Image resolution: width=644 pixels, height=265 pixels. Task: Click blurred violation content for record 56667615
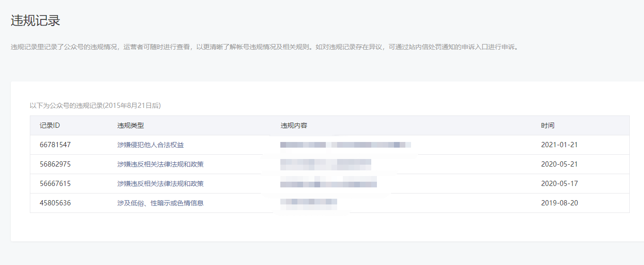[x=328, y=184]
